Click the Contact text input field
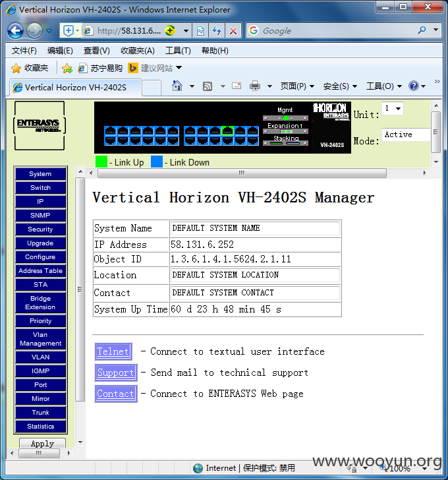Viewport: 448px width, 480px height. click(x=255, y=293)
